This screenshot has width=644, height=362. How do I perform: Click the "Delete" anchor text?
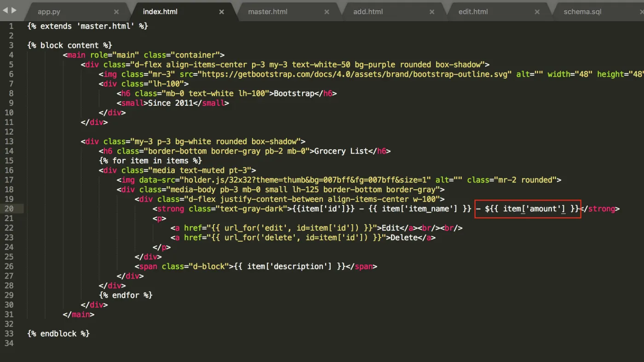[404, 238]
